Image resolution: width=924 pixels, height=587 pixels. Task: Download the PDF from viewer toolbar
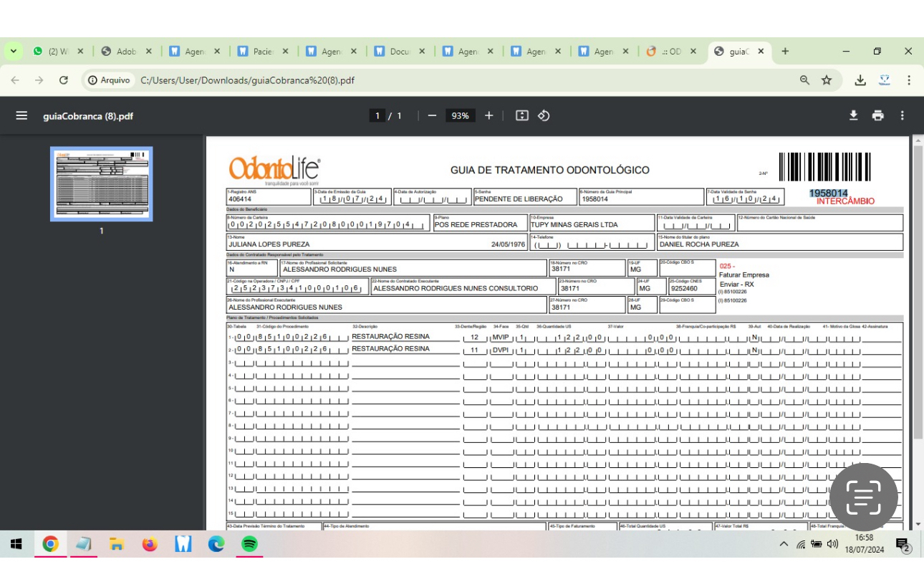click(x=853, y=115)
